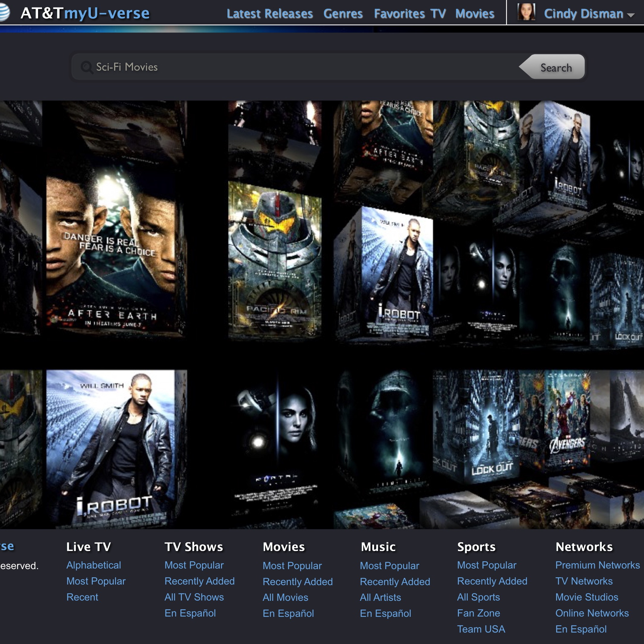Open Recently Added under Music
644x644 pixels.
[x=395, y=582]
